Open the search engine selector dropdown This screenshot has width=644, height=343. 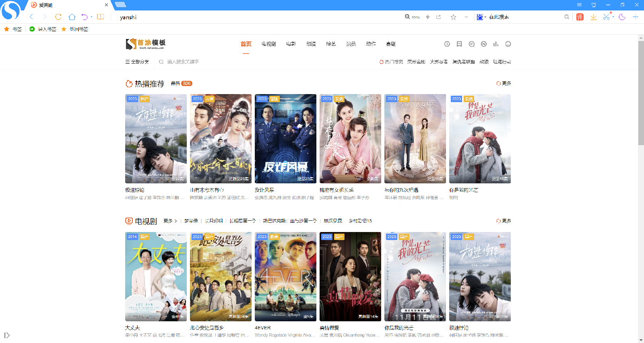[481, 17]
